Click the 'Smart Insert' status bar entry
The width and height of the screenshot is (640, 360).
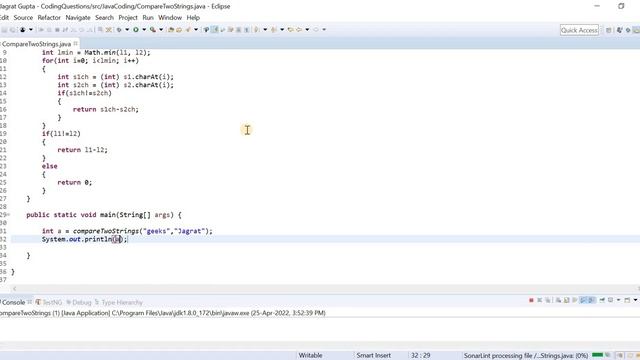pyautogui.click(x=373, y=356)
